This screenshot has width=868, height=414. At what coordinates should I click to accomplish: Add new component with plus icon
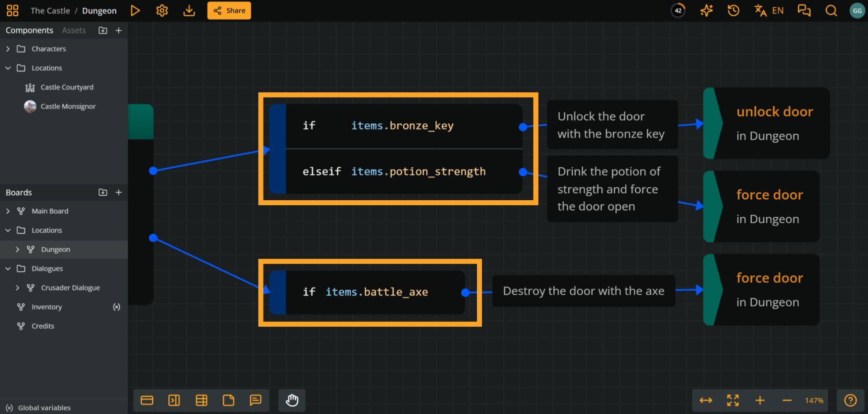[x=119, y=30]
